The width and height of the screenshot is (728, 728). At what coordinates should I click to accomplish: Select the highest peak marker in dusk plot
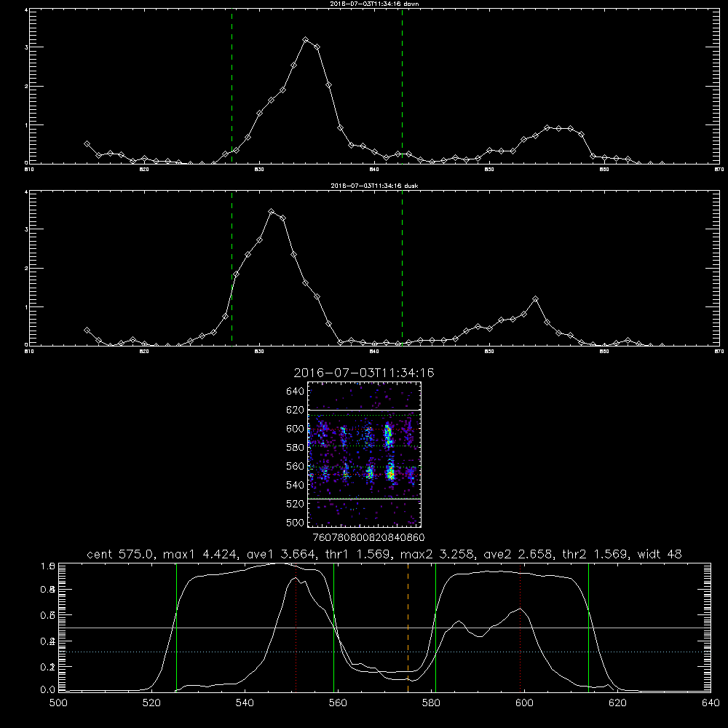(272, 212)
